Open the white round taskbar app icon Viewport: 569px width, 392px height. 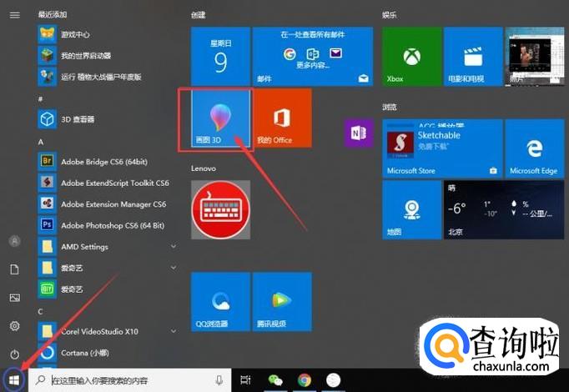click(333, 380)
